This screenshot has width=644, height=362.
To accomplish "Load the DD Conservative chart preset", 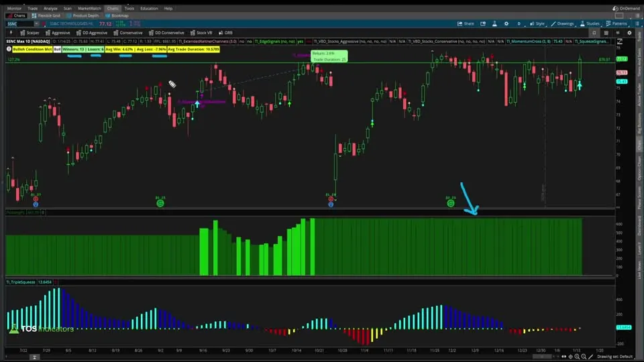I will (x=167, y=33).
